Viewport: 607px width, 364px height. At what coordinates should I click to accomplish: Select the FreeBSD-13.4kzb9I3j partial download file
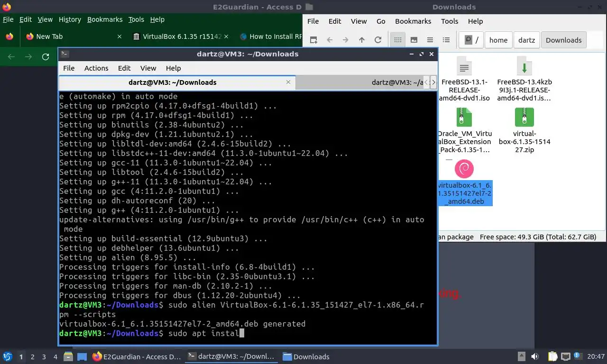tap(524, 67)
